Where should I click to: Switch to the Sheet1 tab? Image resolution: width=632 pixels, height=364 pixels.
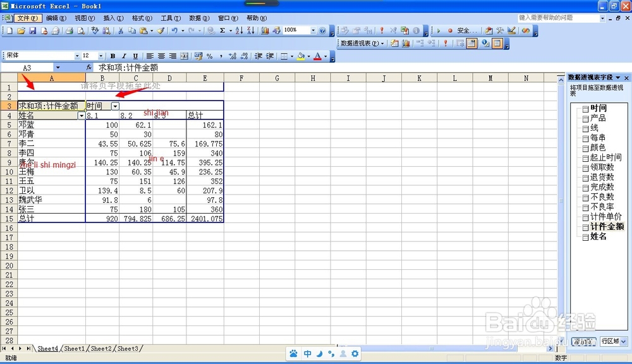tap(75, 349)
